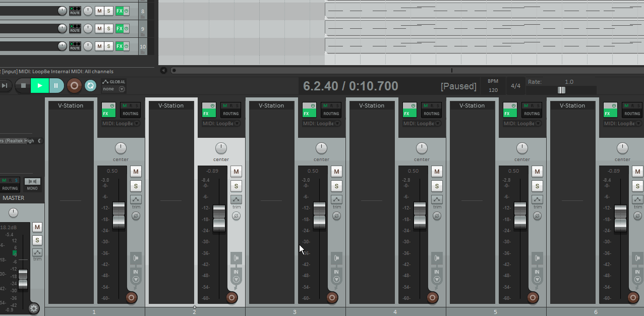Viewport: 644px width, 316px height.
Task: Toggle FX bypass power on track 8
Action: tap(126, 11)
